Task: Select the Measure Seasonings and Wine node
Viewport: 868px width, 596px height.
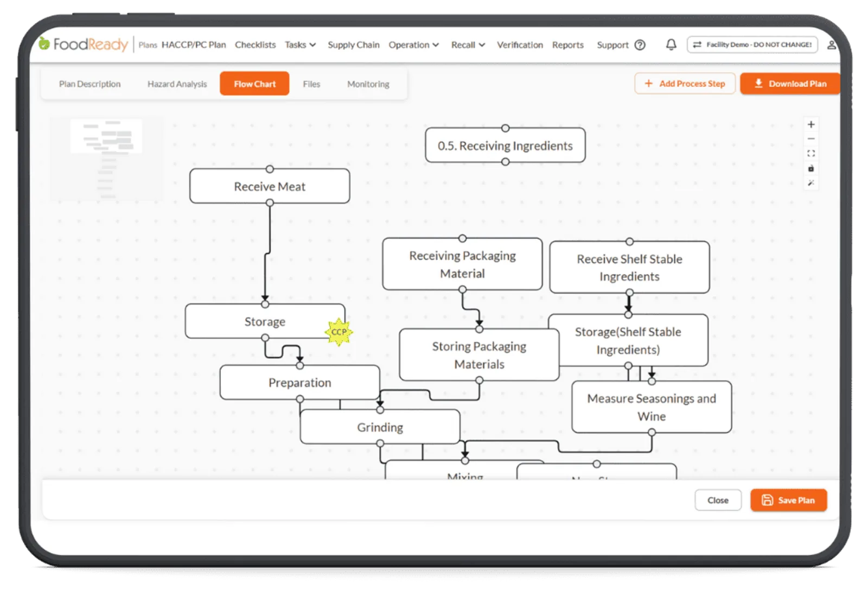Action: click(x=652, y=407)
